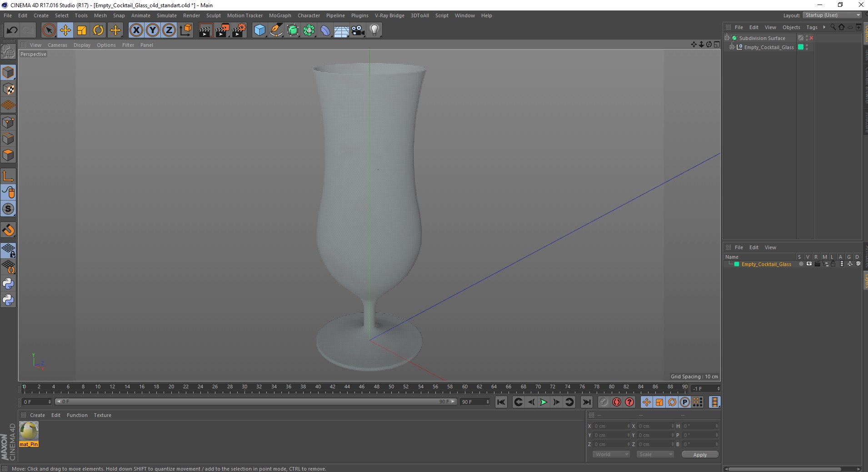Open the viewport Cameras menu
This screenshot has height=472, width=868.
coord(57,45)
